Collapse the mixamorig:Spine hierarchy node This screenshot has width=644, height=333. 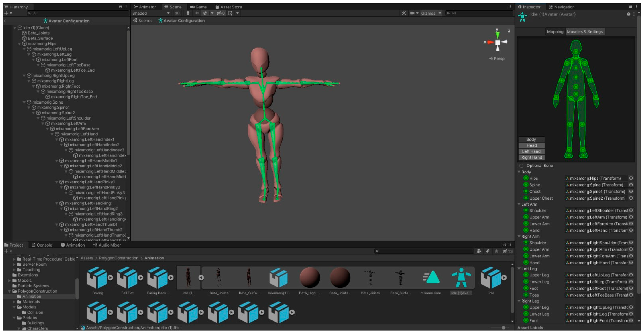pyautogui.click(x=24, y=102)
